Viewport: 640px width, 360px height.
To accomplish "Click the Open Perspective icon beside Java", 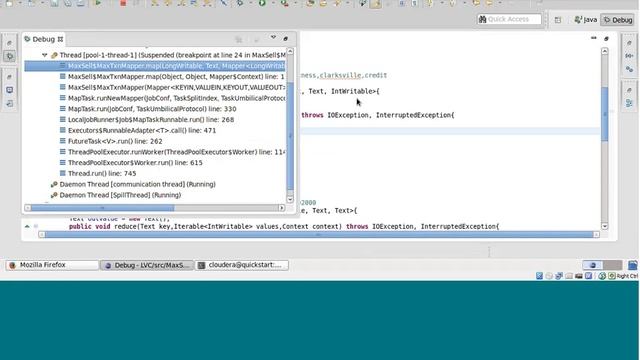I will click(x=558, y=20).
